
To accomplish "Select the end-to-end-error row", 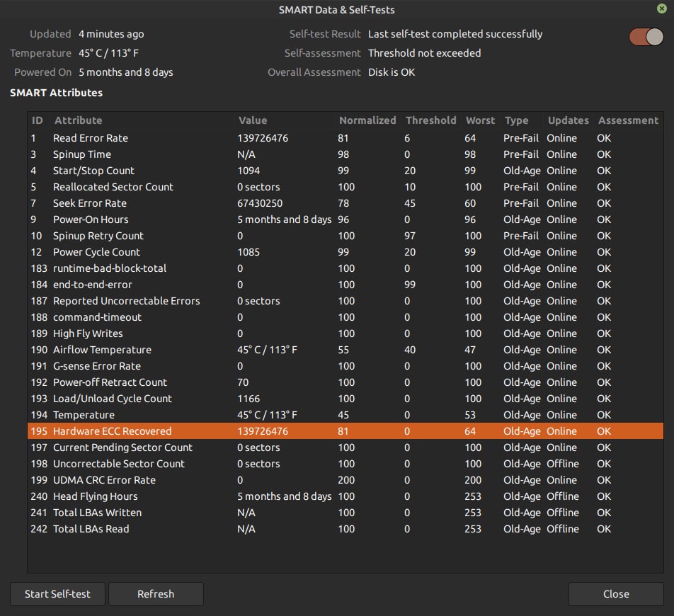I will click(345, 285).
